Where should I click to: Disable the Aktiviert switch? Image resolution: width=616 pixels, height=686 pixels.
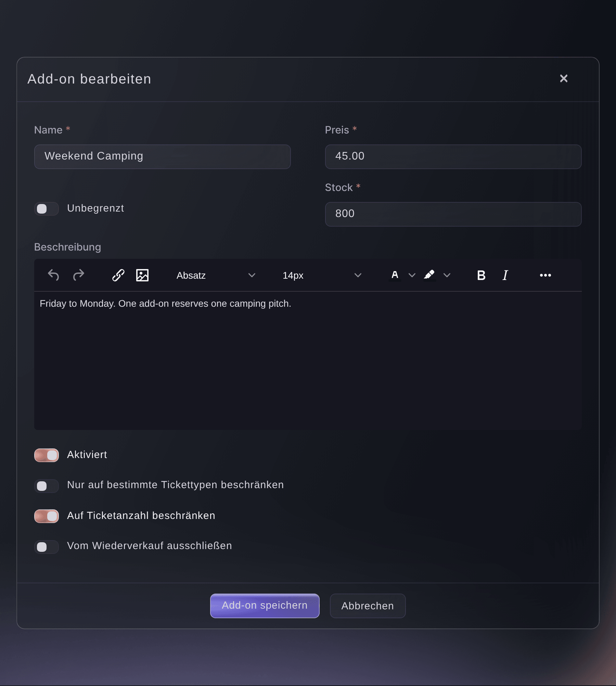47,455
